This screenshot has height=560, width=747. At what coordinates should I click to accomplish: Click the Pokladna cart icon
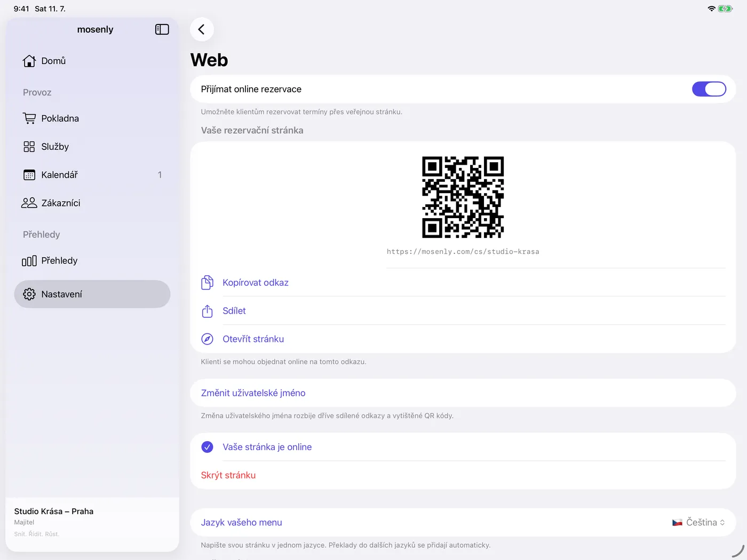tap(29, 118)
